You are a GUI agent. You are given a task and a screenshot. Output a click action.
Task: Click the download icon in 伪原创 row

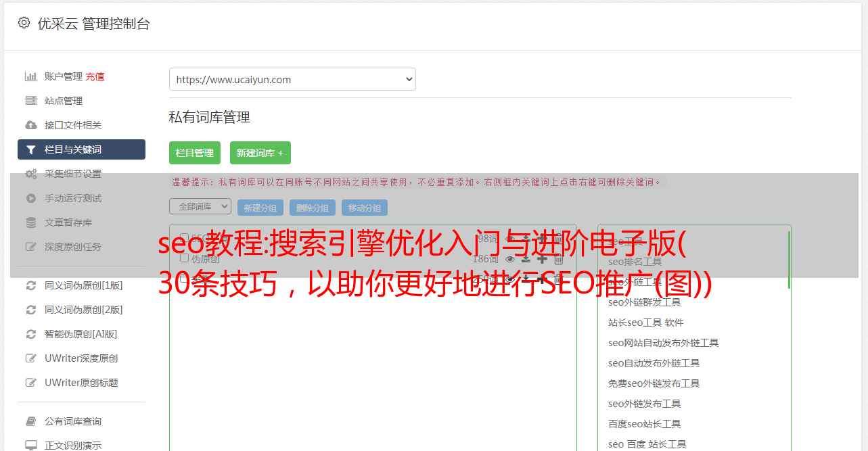click(526, 259)
